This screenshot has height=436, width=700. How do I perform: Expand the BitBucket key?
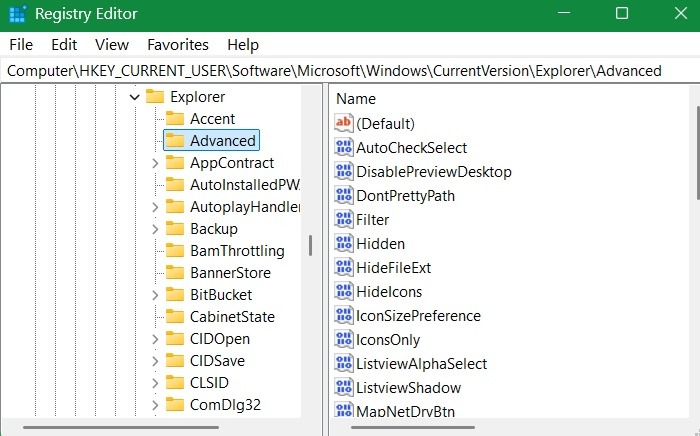(155, 295)
